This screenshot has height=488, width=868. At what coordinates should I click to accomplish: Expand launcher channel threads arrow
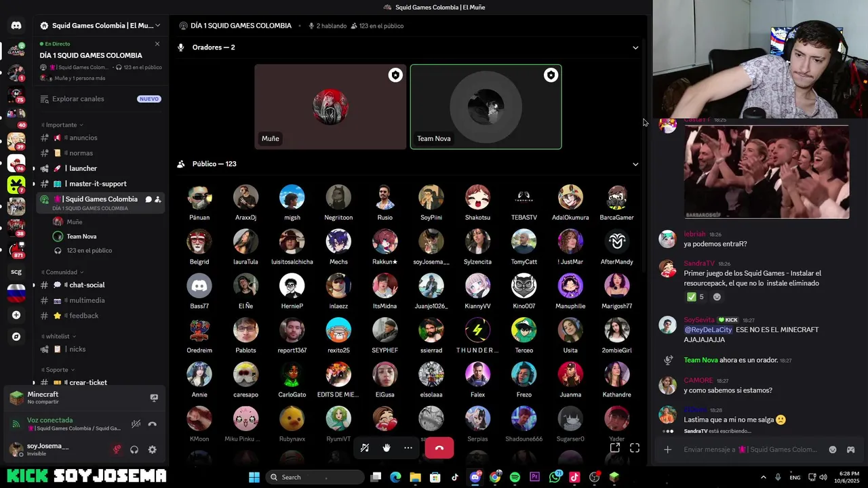(x=34, y=169)
